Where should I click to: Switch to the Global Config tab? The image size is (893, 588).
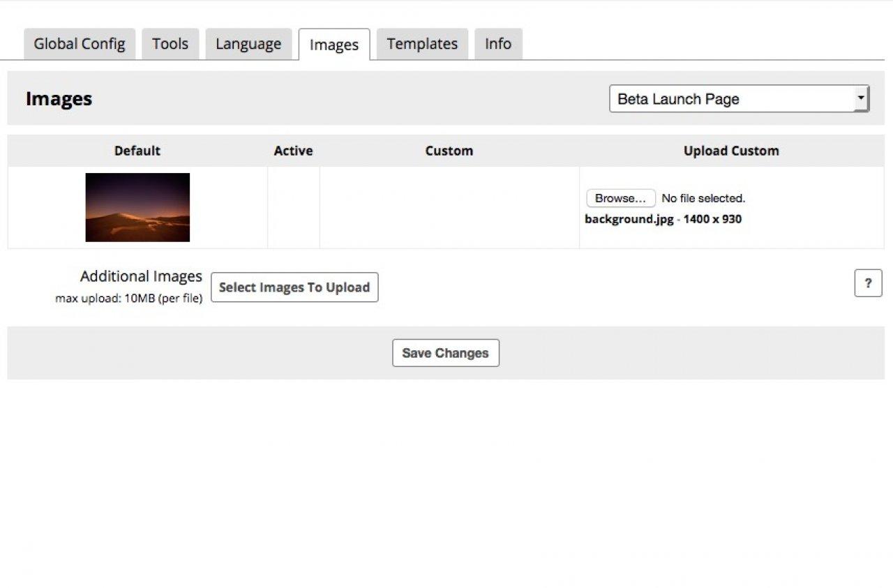pos(80,44)
